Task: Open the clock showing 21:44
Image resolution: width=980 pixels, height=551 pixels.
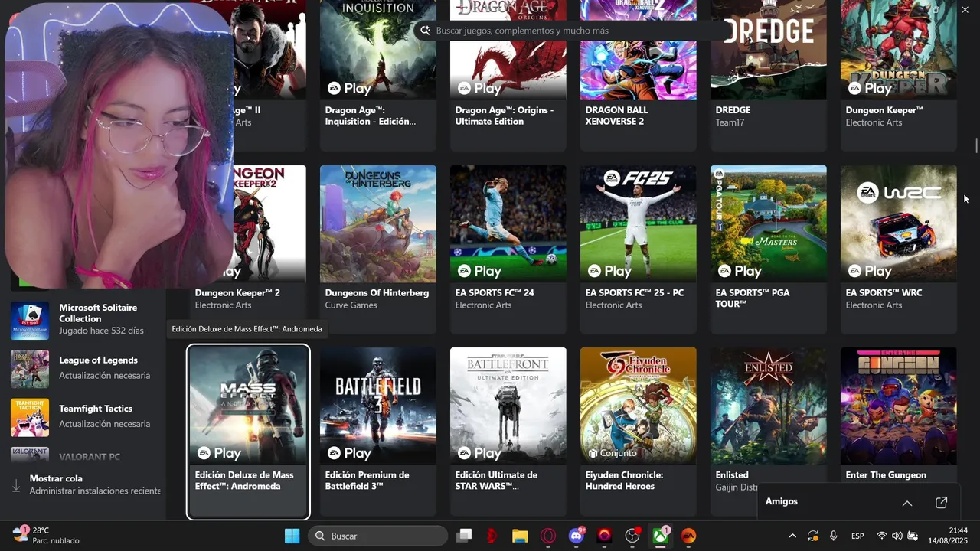Action: pyautogui.click(x=949, y=536)
